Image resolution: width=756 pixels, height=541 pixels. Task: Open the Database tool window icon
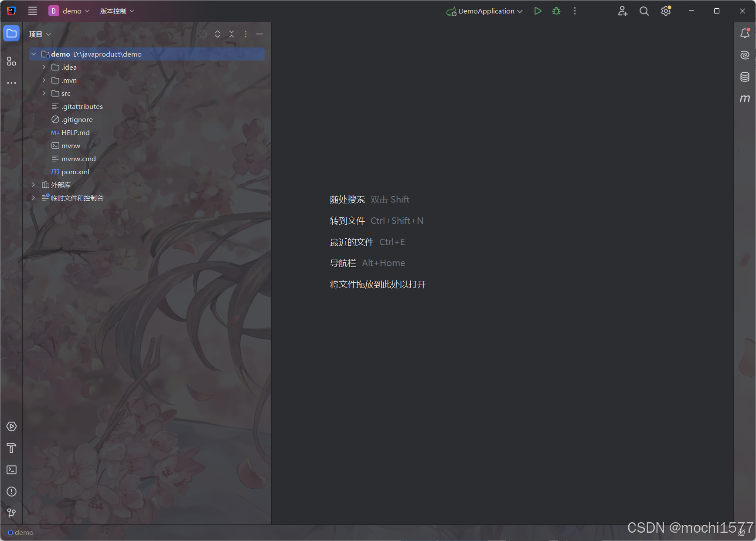pyautogui.click(x=745, y=77)
